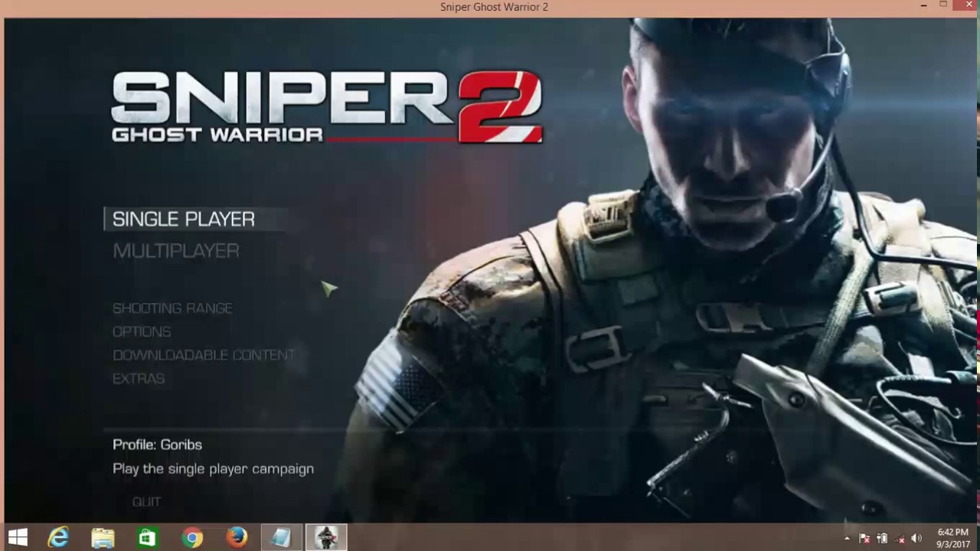
Task: Open SHOOTING RANGE mode
Action: point(172,308)
